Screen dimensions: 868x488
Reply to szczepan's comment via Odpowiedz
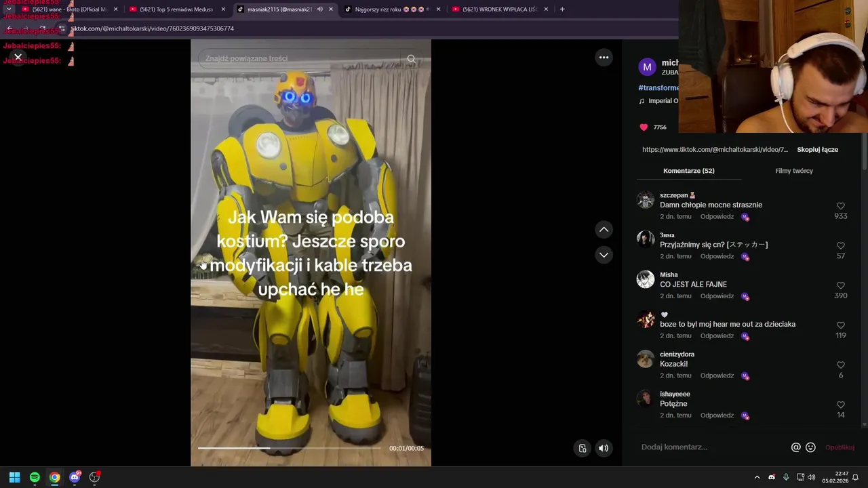(x=717, y=217)
